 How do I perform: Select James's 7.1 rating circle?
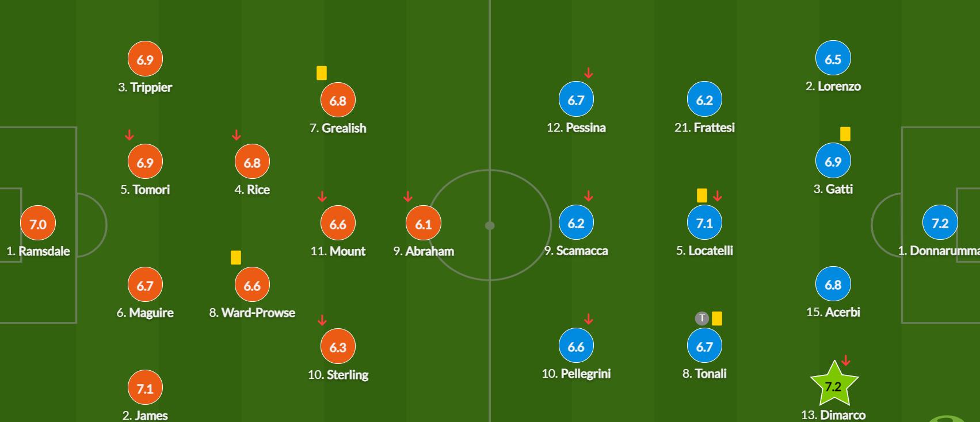145,389
